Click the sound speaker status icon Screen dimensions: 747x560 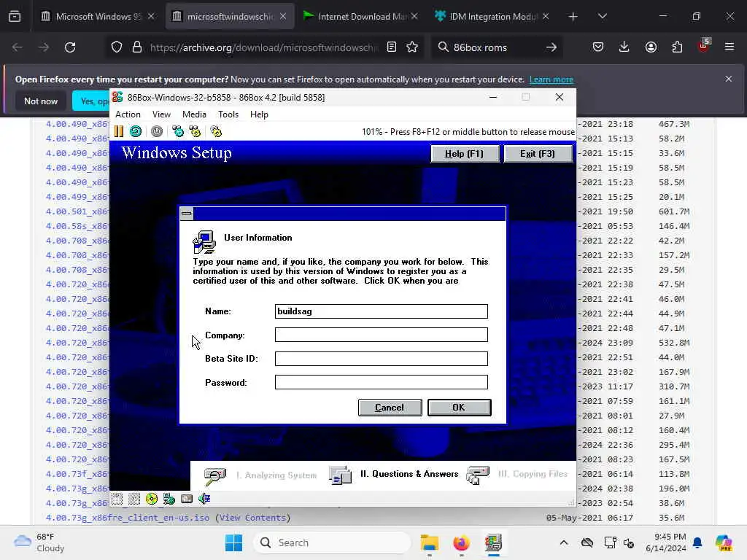pos(204,499)
